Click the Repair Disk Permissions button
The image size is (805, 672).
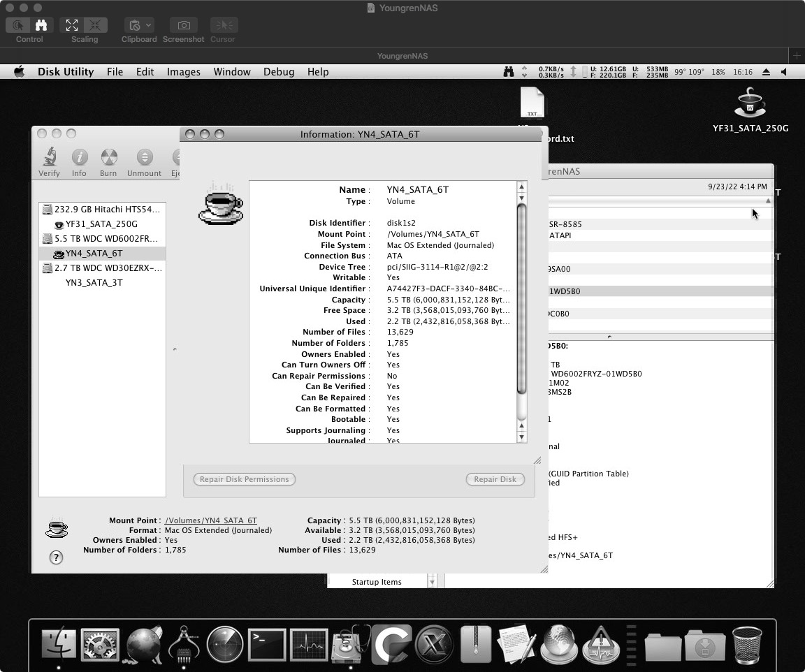click(x=245, y=479)
